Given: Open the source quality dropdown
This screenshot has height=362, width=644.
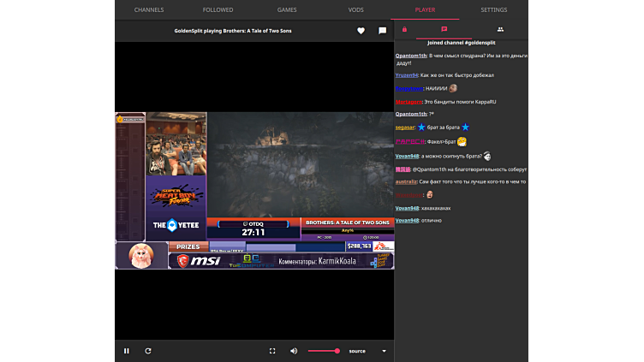Looking at the screenshot, I should pyautogui.click(x=357, y=351).
